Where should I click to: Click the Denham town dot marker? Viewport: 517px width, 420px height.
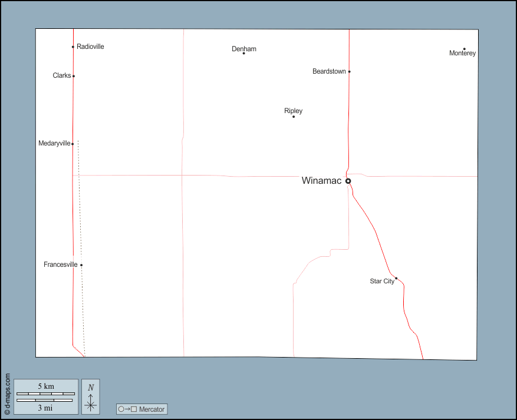point(243,54)
